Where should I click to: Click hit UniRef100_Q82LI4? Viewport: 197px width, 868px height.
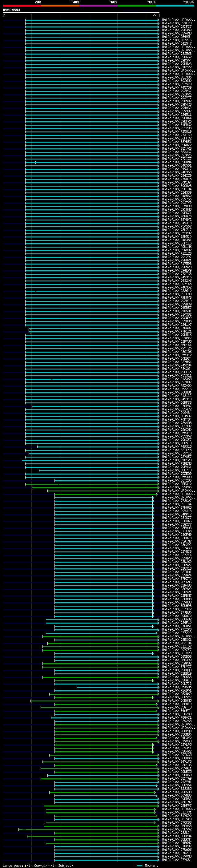coord(177,833)
